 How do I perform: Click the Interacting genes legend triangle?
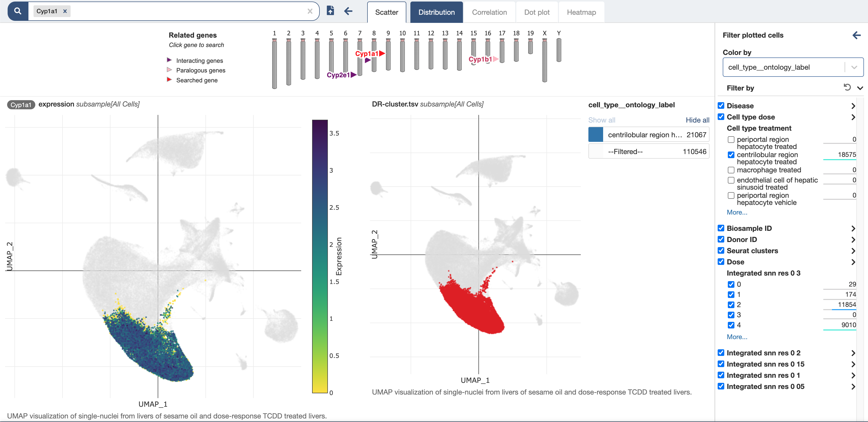[x=169, y=60]
